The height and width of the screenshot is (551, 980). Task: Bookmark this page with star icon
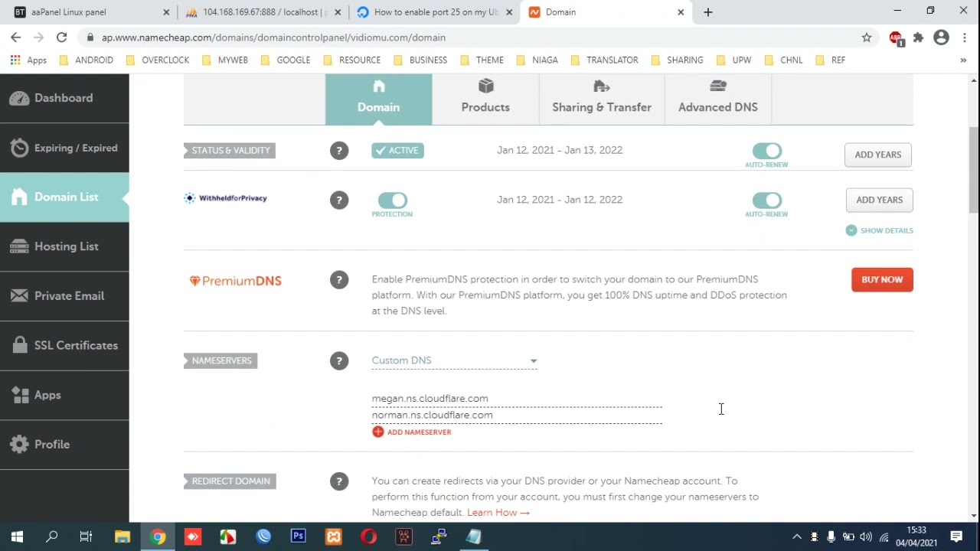pyautogui.click(x=867, y=37)
